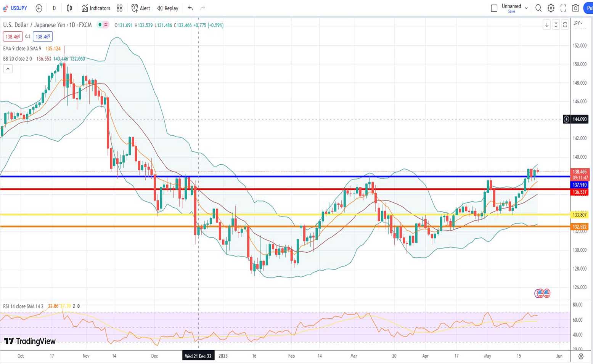Open the Indicators menu
The width and height of the screenshot is (593, 364).
96,8
